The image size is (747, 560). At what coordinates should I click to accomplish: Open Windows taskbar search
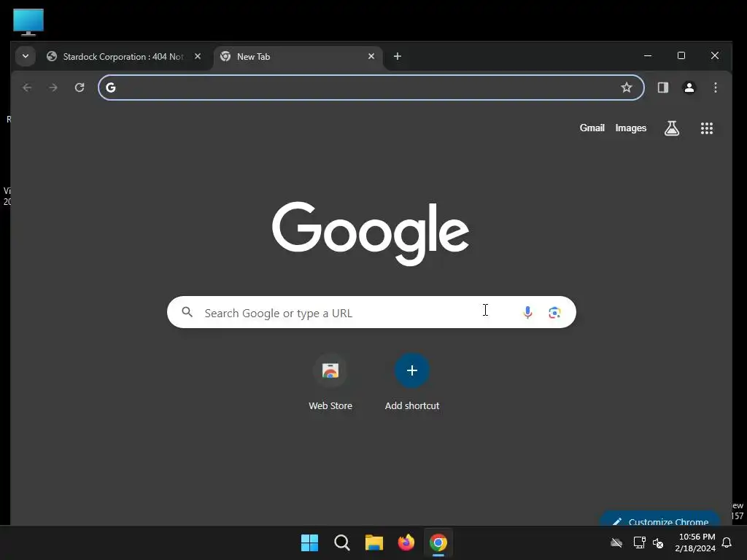pyautogui.click(x=342, y=542)
